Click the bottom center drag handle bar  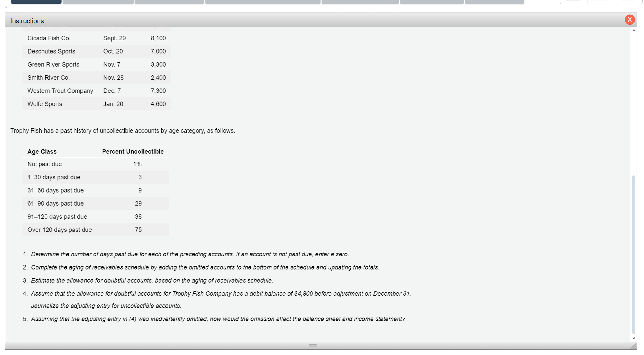tap(313, 346)
